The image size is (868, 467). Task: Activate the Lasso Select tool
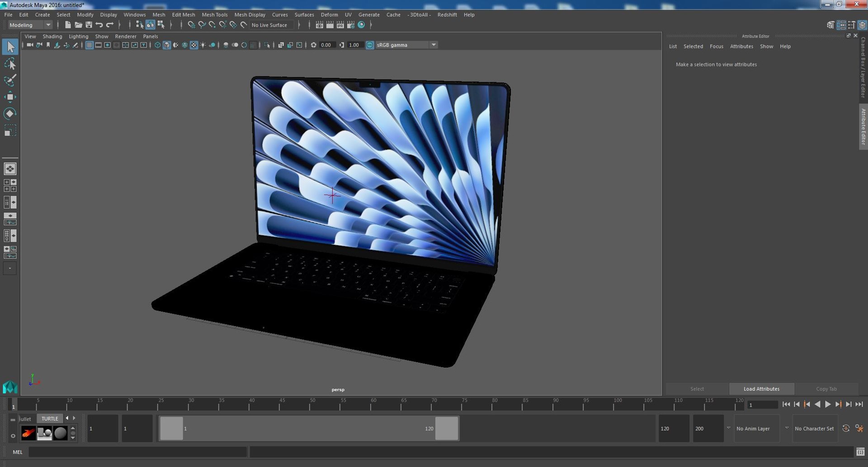pos(10,64)
